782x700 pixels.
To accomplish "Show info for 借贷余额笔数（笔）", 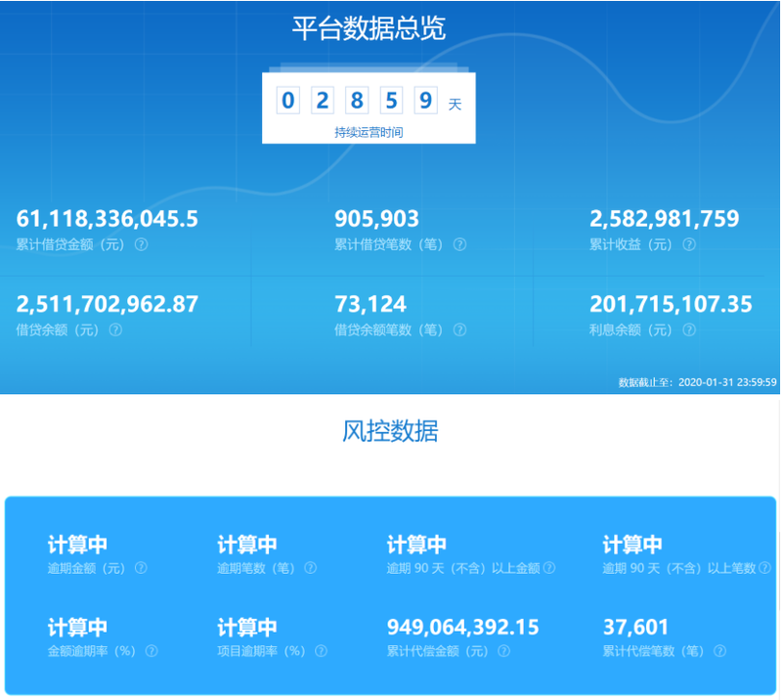I will pyautogui.click(x=459, y=330).
